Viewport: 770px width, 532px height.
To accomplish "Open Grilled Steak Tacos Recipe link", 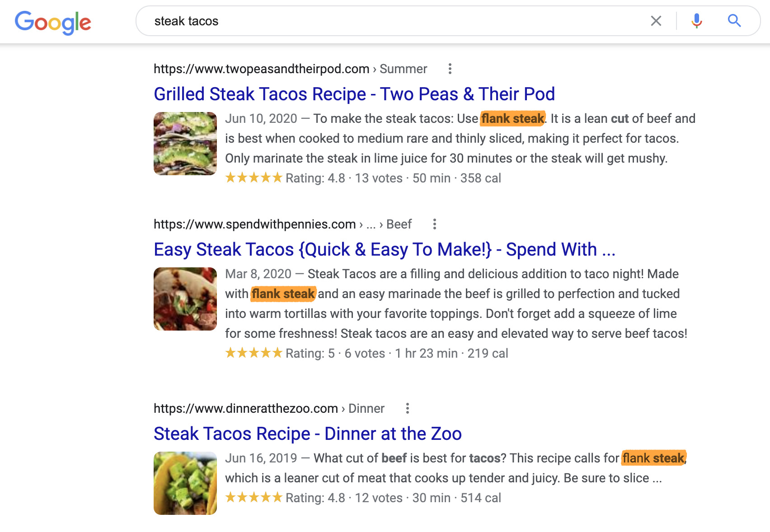I will point(354,94).
